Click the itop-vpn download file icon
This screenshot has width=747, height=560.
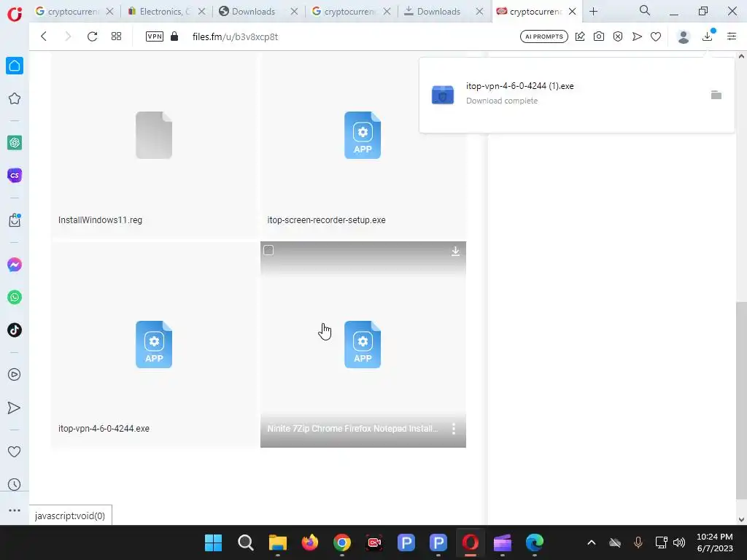(x=443, y=94)
